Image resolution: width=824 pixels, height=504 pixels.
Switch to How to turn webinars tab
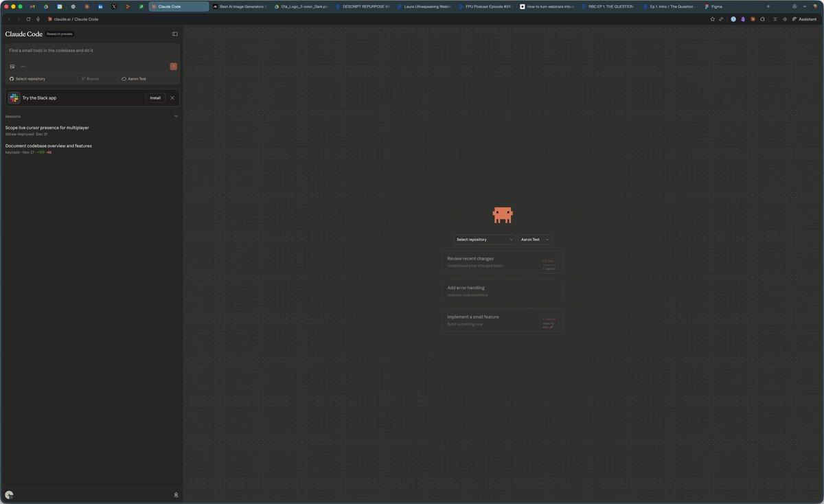(547, 6)
